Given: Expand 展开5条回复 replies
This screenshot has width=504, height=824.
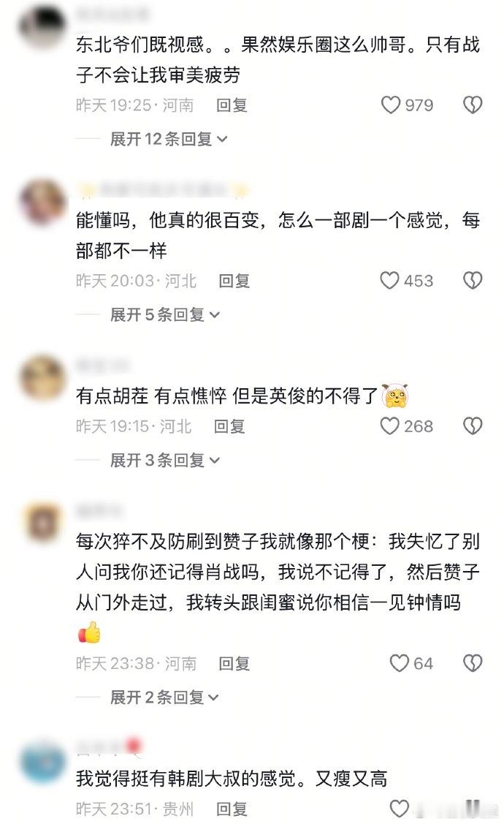Looking at the screenshot, I should click(165, 315).
